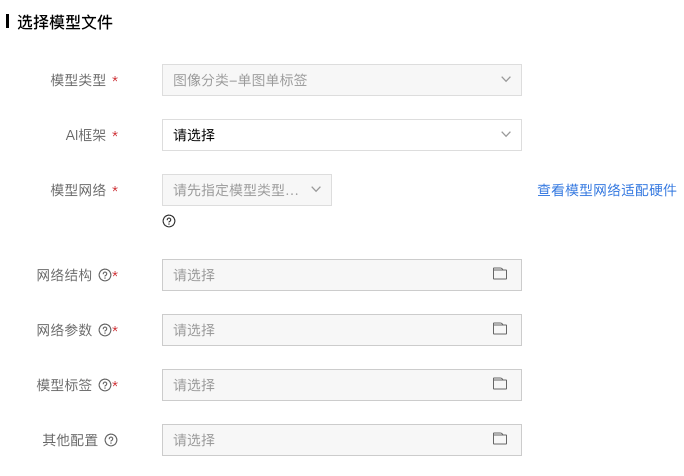
Task: Open the 模型类型 dropdown showing 图像分类-单图单标签
Action: pyautogui.click(x=342, y=80)
